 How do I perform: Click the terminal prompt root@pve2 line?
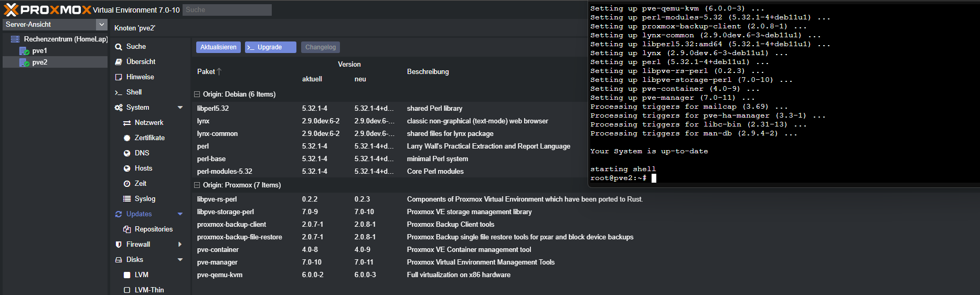(x=623, y=178)
